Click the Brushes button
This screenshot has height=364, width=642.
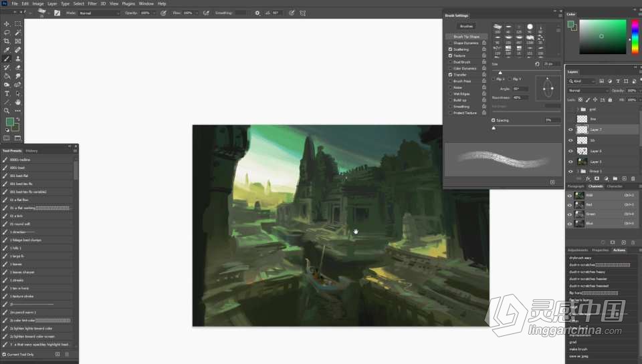click(466, 26)
